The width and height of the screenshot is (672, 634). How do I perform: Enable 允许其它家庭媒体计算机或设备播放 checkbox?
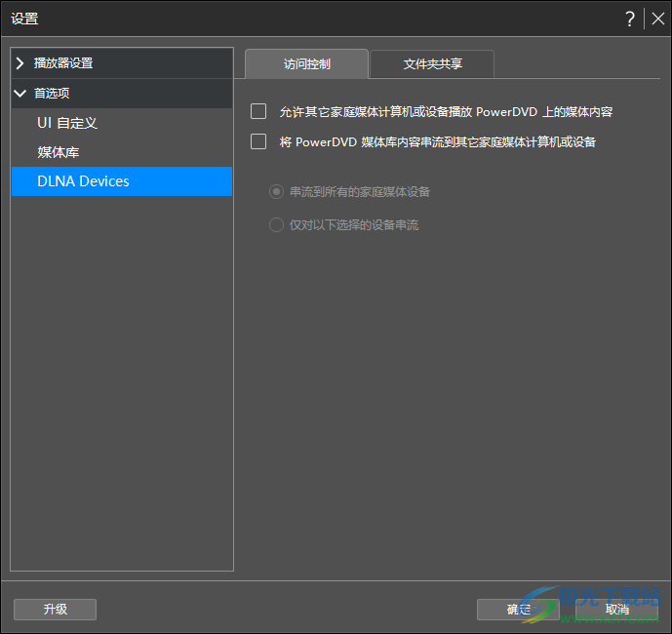click(x=258, y=111)
